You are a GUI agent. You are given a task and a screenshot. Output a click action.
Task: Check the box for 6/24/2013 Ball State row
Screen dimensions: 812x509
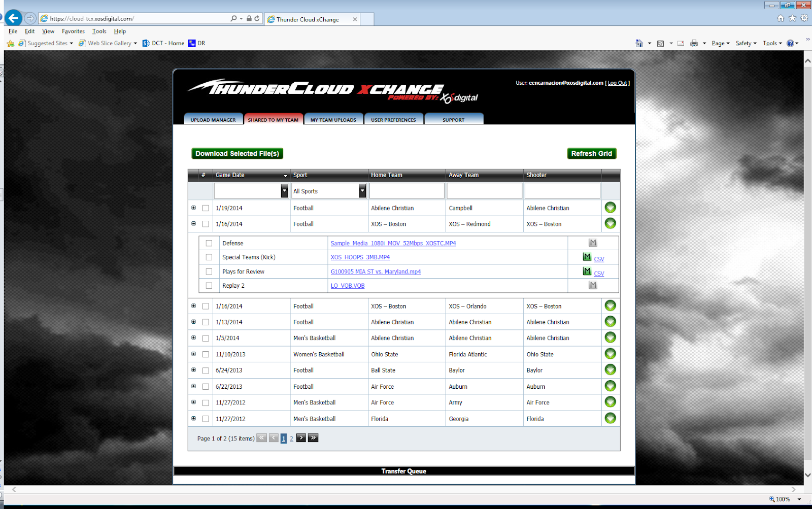pyautogui.click(x=206, y=370)
